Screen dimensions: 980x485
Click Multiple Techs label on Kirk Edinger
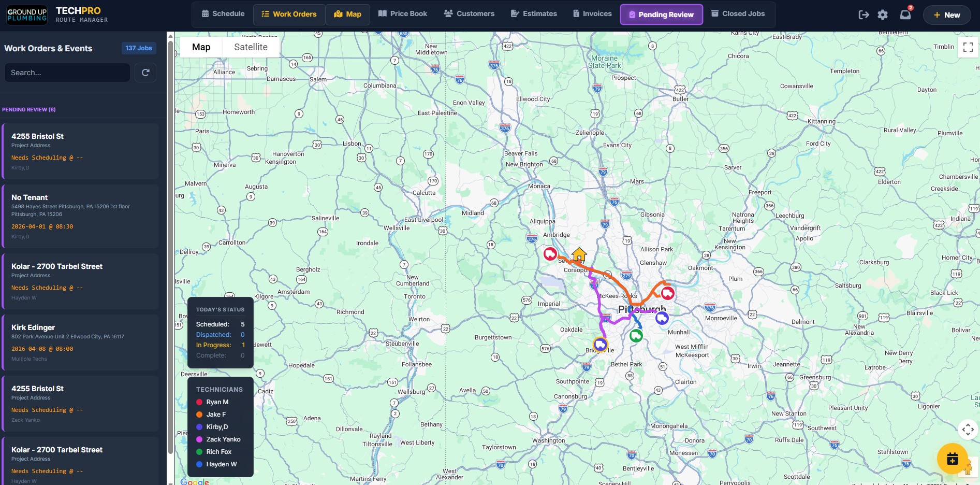pyautogui.click(x=29, y=359)
